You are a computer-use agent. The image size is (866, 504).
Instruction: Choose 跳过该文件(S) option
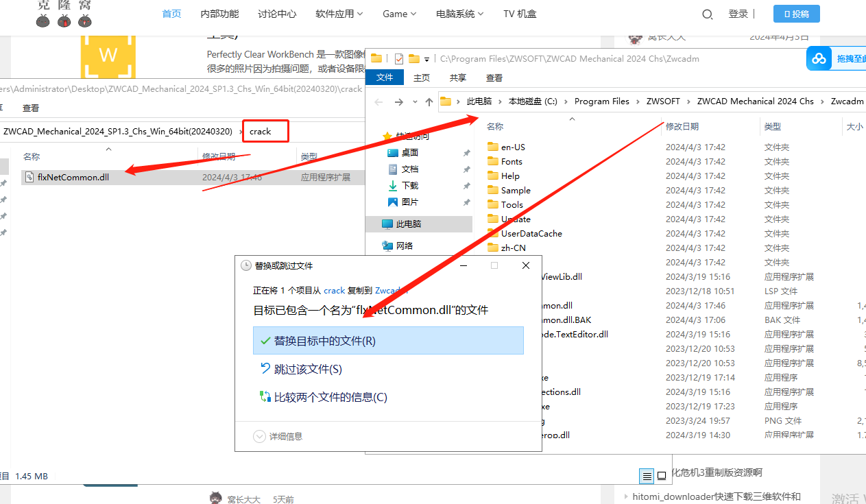pyautogui.click(x=388, y=369)
